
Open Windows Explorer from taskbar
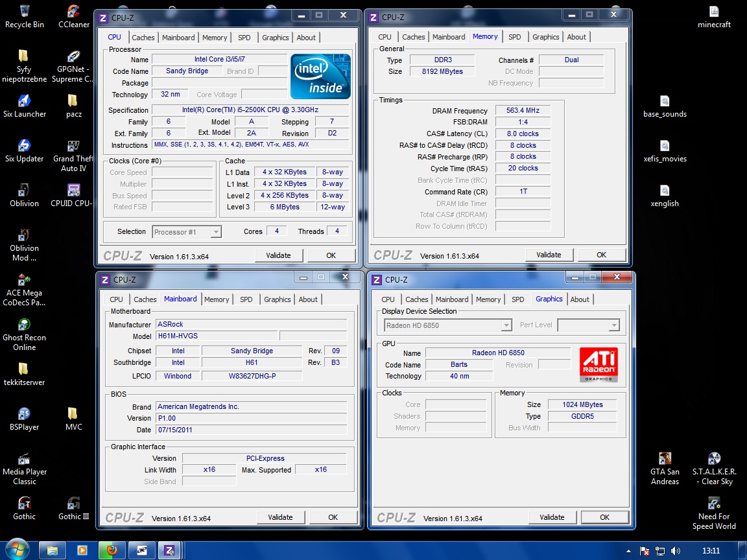click(52, 550)
